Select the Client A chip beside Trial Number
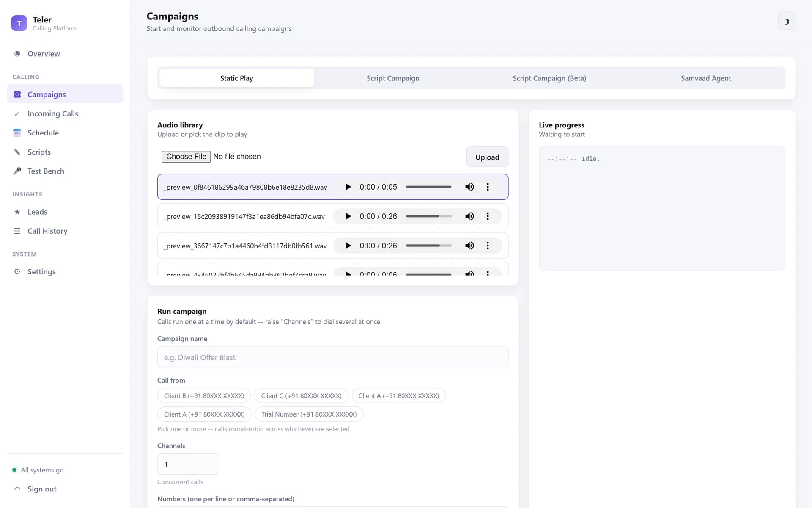Screen dimensions: 812x508 (204, 414)
